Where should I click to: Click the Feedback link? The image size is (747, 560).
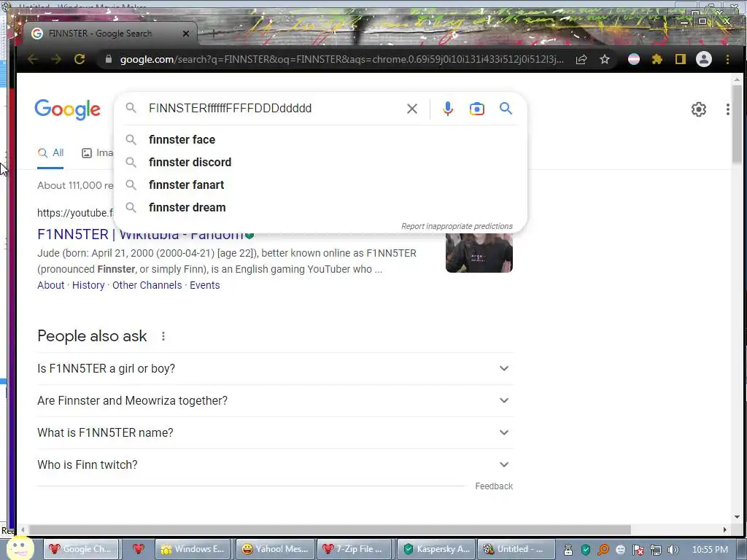click(494, 486)
